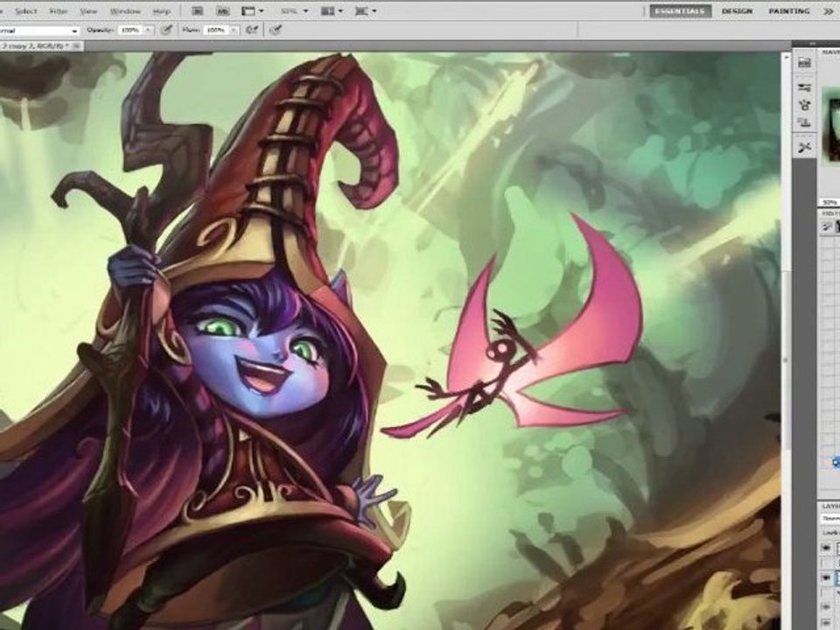Screen dimensions: 840x630
Task: Click the canvas vertical scrollbar thumb
Action: pos(786,361)
